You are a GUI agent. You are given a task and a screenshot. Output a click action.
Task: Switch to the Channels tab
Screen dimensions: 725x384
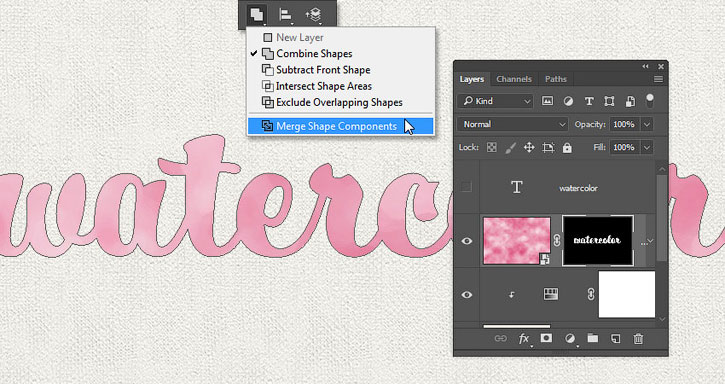pos(514,79)
